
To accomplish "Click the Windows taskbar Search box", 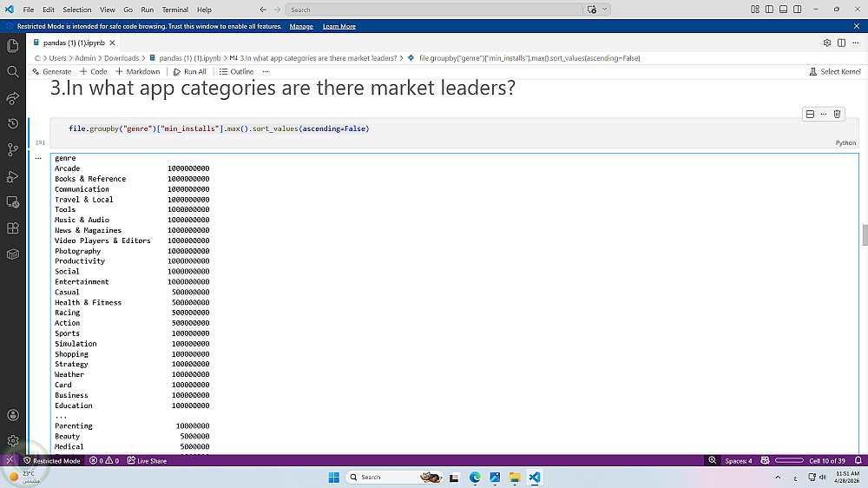I will (394, 477).
